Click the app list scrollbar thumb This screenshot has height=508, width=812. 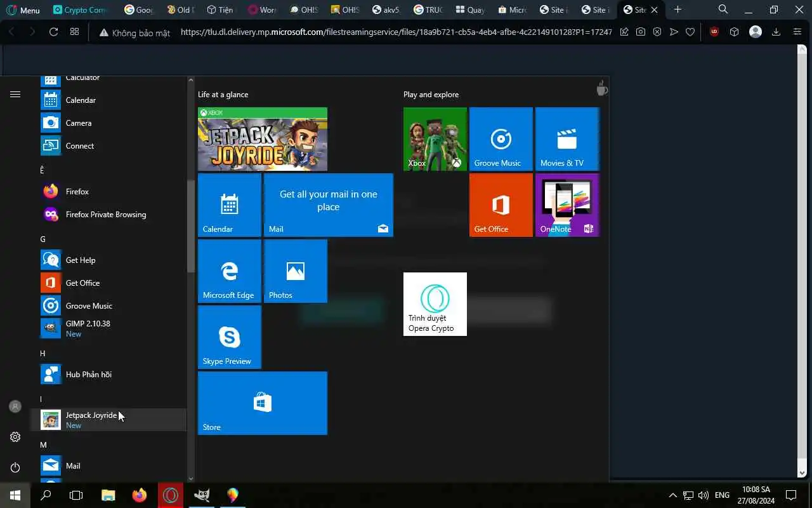[191, 226]
